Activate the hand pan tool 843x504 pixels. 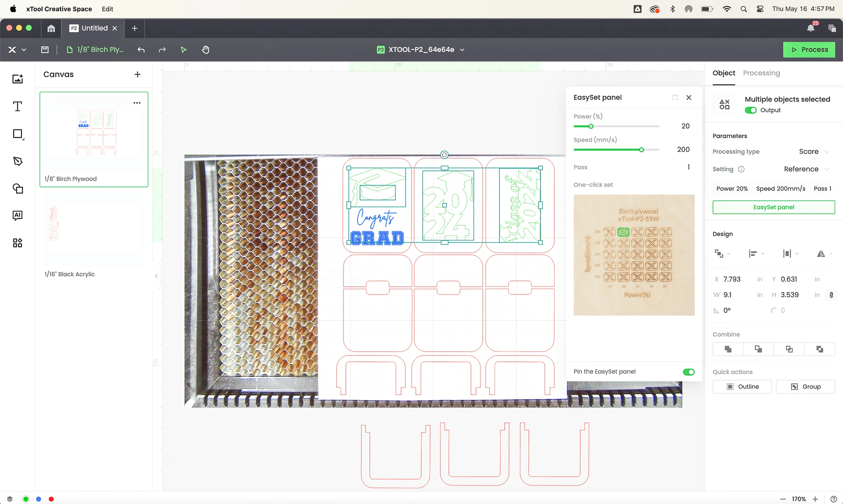point(205,50)
